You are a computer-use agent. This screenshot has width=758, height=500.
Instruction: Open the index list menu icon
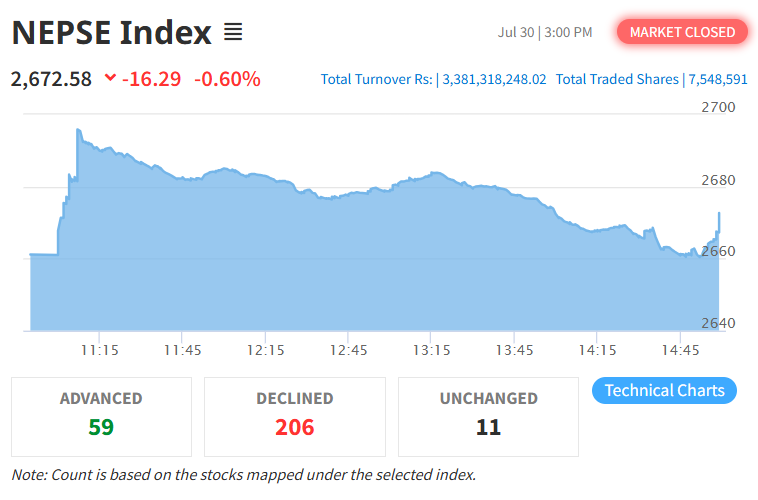coord(233,32)
